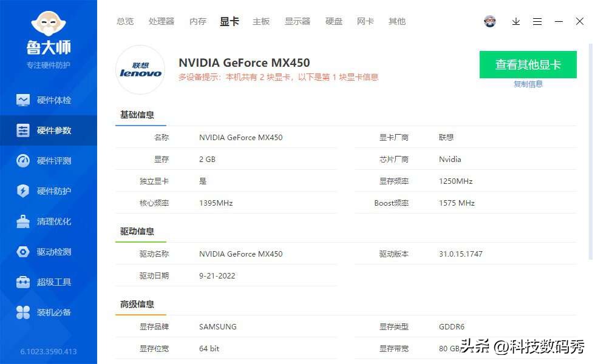This screenshot has width=595, height=364.
Task: Click the version number 6.1023.3590.413
Action: point(49,351)
